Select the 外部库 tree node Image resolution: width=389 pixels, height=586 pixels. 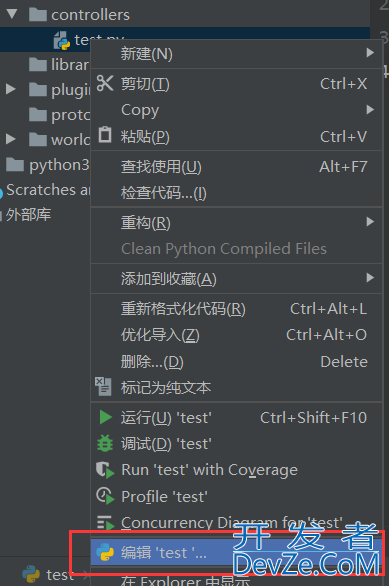pos(28,215)
